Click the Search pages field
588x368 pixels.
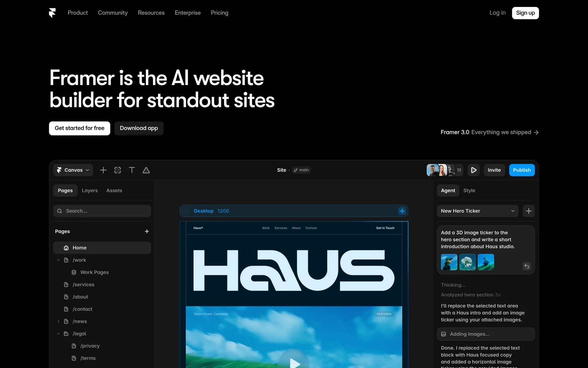click(x=102, y=211)
